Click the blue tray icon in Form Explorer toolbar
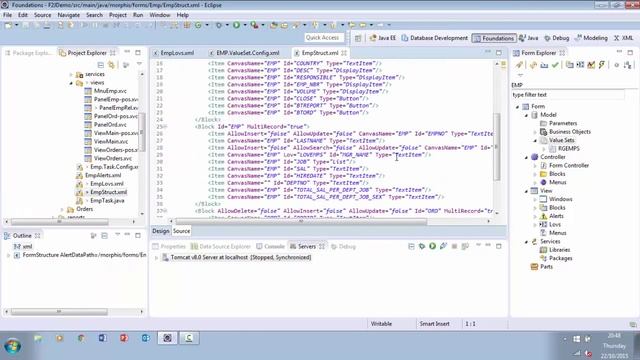Viewport: 640px width, 360px height. pos(544,65)
